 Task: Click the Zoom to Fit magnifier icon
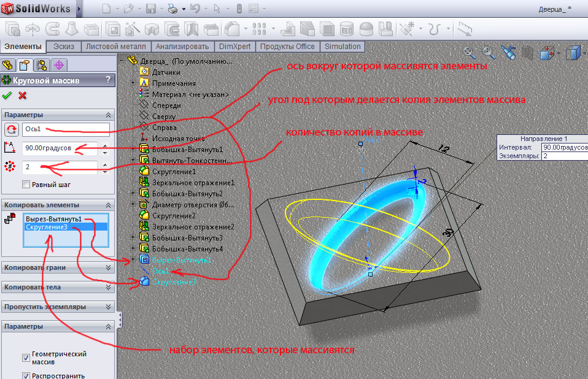(470, 53)
